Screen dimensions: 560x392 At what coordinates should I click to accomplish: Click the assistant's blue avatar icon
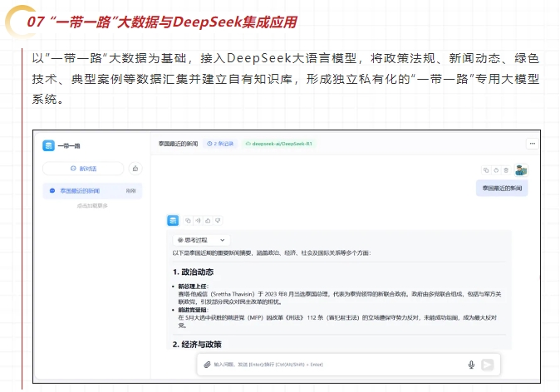point(173,220)
